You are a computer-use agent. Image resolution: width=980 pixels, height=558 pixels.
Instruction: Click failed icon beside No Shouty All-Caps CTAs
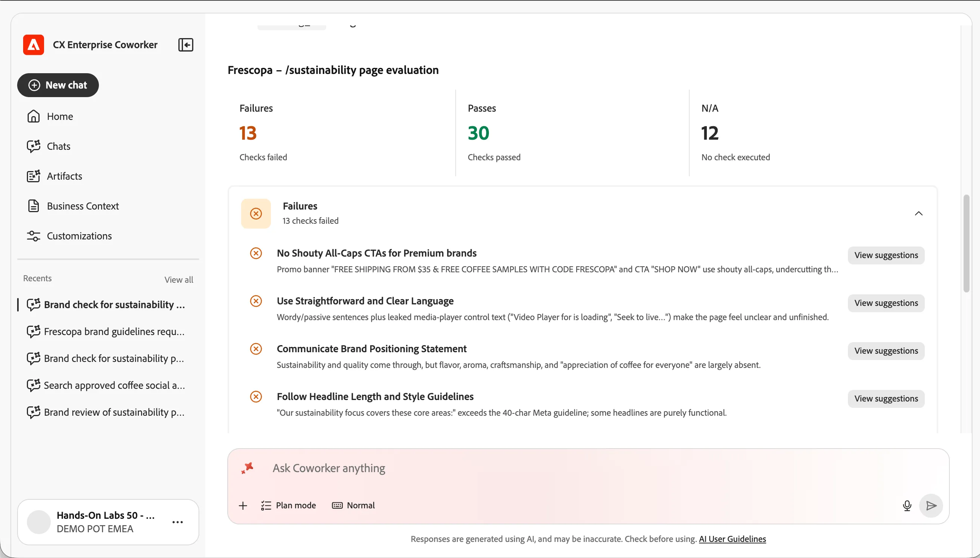(256, 253)
